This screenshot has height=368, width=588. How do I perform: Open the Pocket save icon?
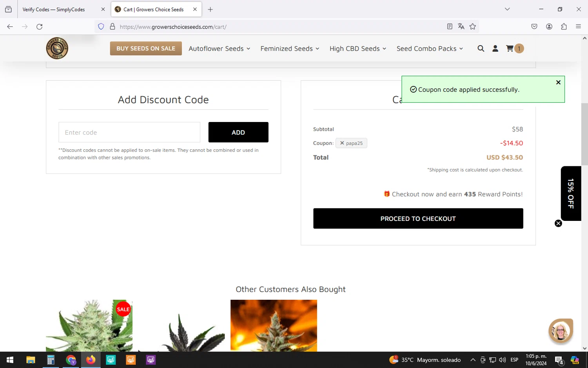[534, 27]
